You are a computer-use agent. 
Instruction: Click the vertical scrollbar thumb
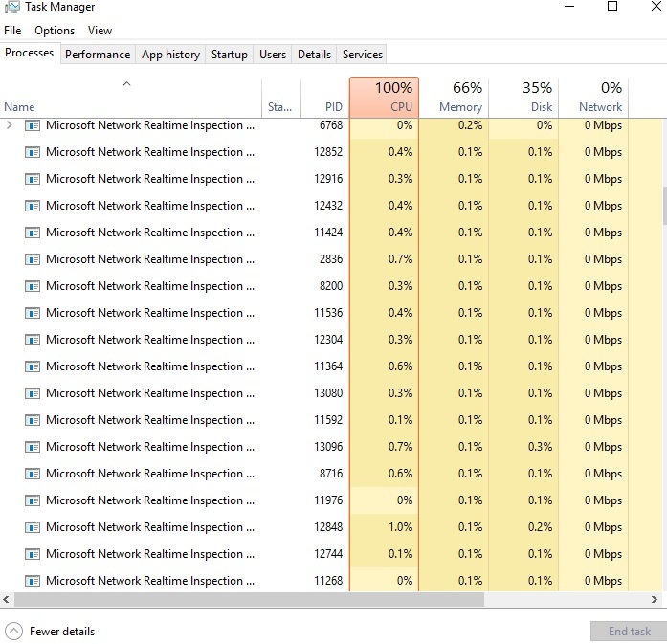[665, 205]
